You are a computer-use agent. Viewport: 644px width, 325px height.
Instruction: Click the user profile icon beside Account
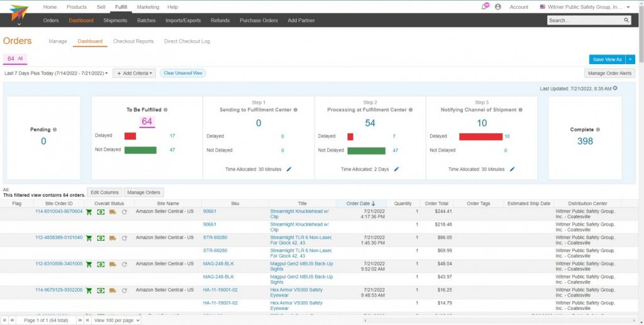point(498,7)
